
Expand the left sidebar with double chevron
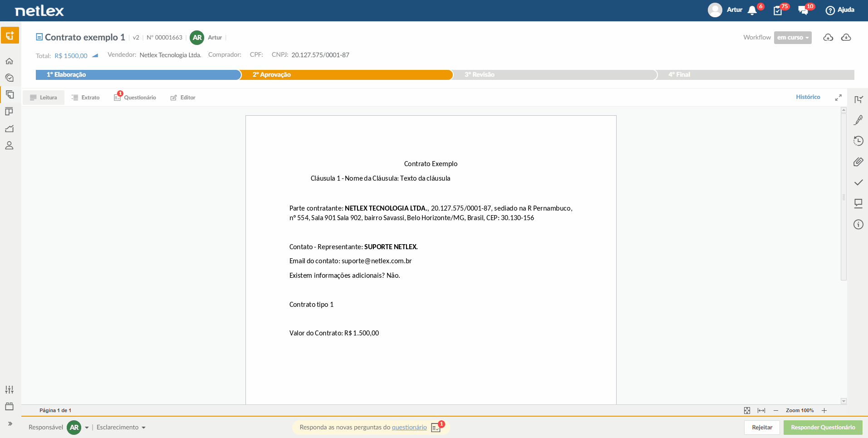10,423
